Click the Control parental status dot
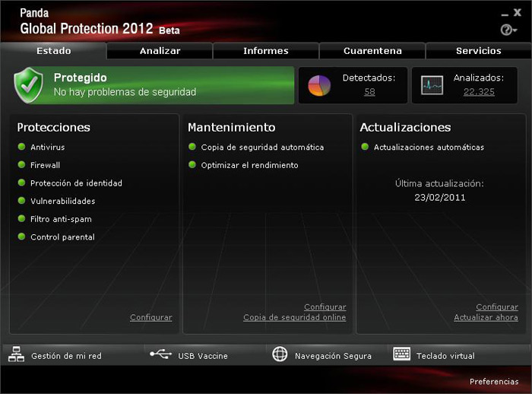The image size is (532, 394). (x=22, y=237)
